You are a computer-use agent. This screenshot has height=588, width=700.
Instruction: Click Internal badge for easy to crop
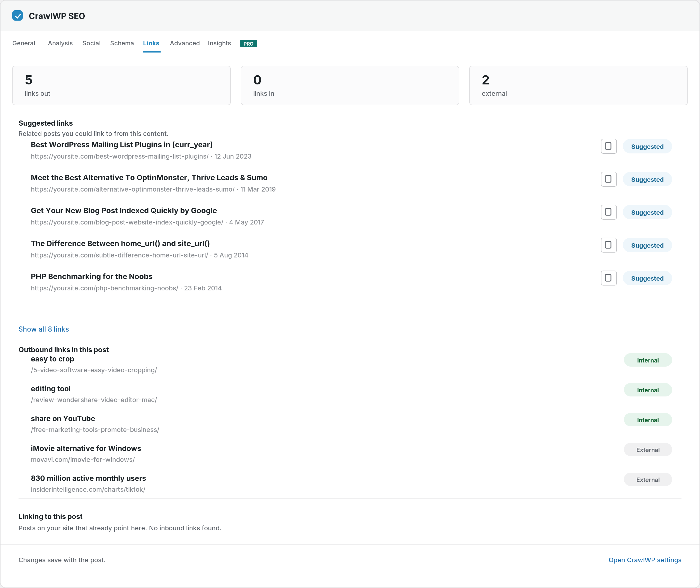(648, 360)
